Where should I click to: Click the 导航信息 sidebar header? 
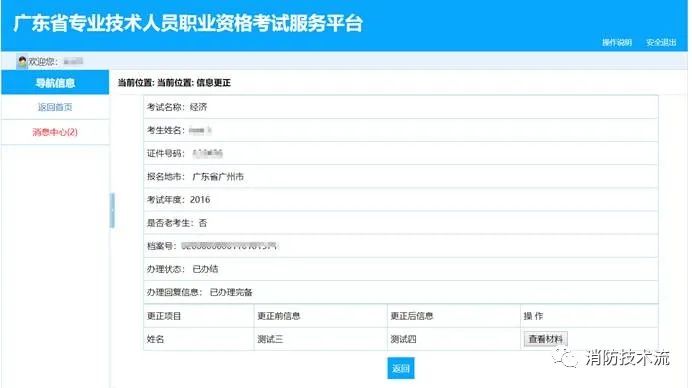[55, 83]
